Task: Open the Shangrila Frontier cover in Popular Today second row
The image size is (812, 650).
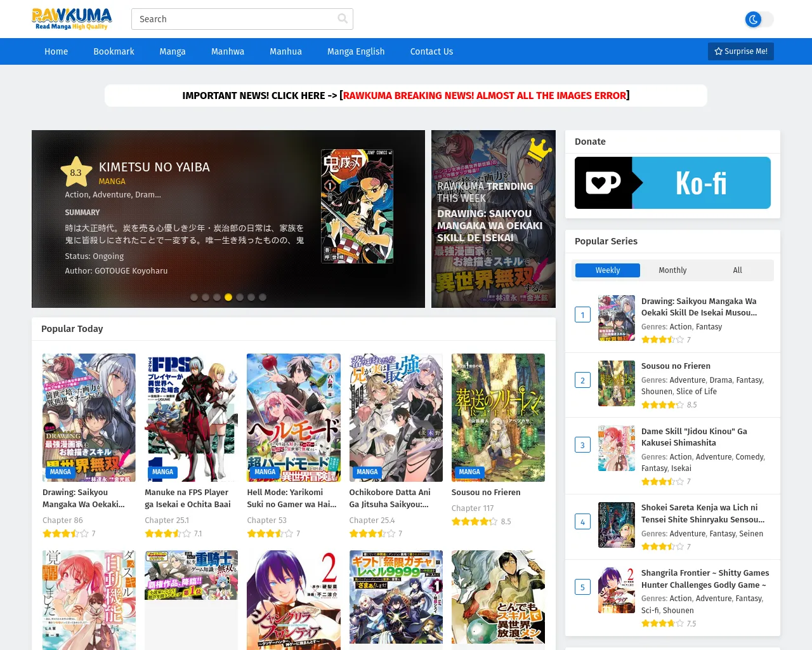Action: pyautogui.click(x=294, y=600)
